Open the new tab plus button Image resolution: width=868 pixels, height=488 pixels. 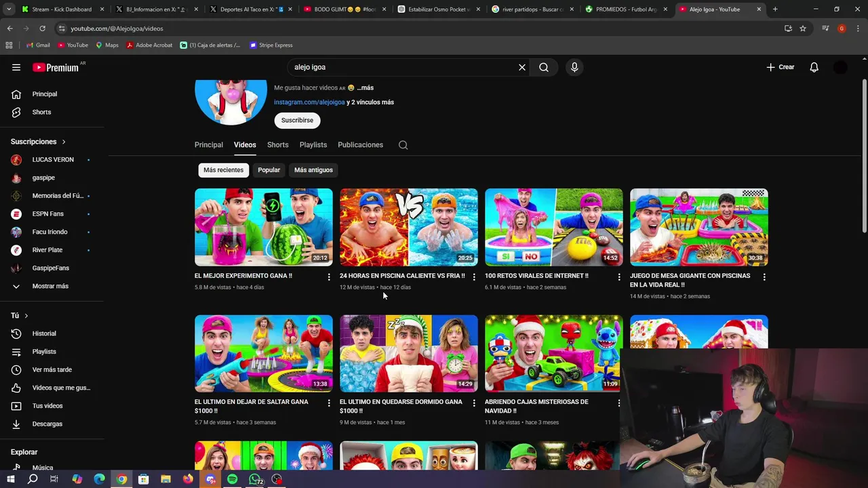point(775,9)
